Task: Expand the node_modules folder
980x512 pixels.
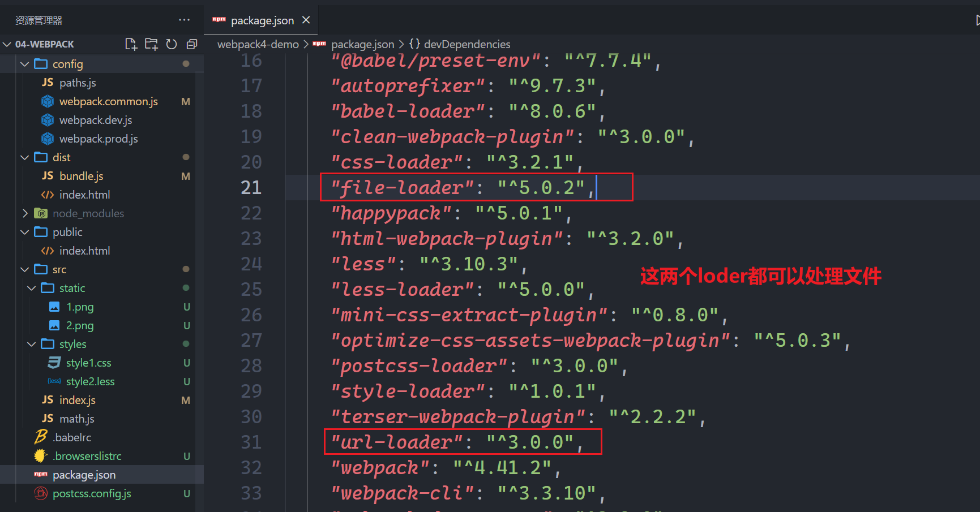Action: (x=24, y=213)
